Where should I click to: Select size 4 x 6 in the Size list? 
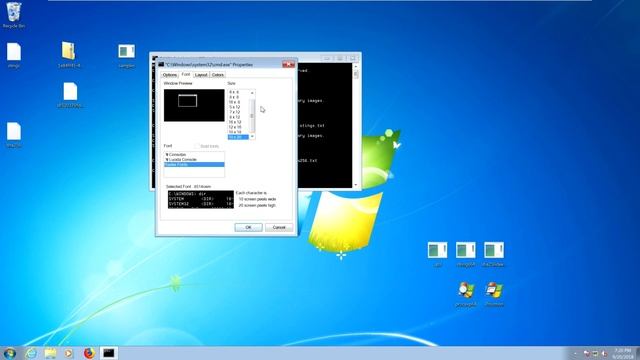tap(238, 92)
